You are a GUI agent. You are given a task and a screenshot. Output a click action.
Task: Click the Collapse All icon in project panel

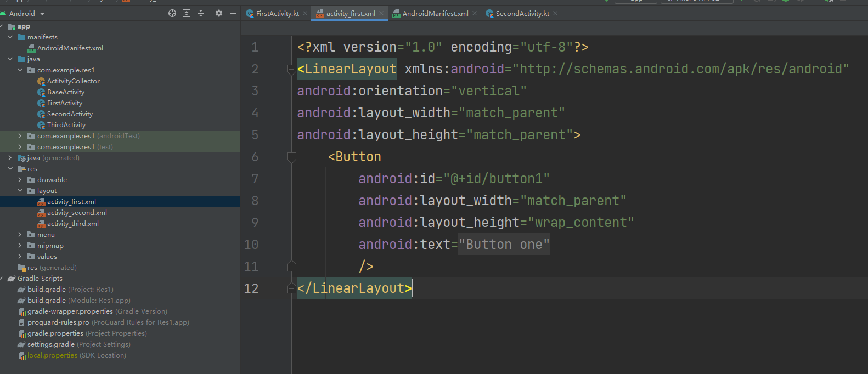201,13
